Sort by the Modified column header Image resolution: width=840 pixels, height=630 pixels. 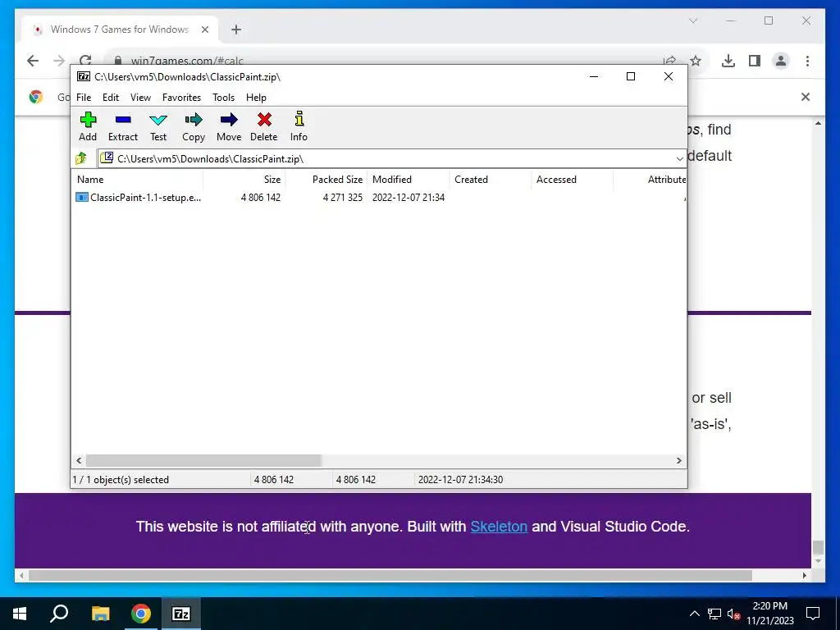click(409, 180)
